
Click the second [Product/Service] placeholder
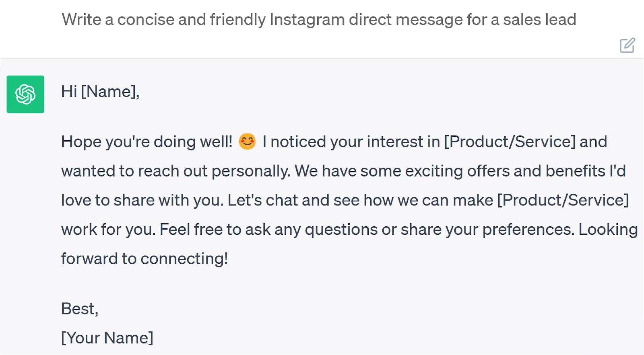pyautogui.click(x=562, y=200)
